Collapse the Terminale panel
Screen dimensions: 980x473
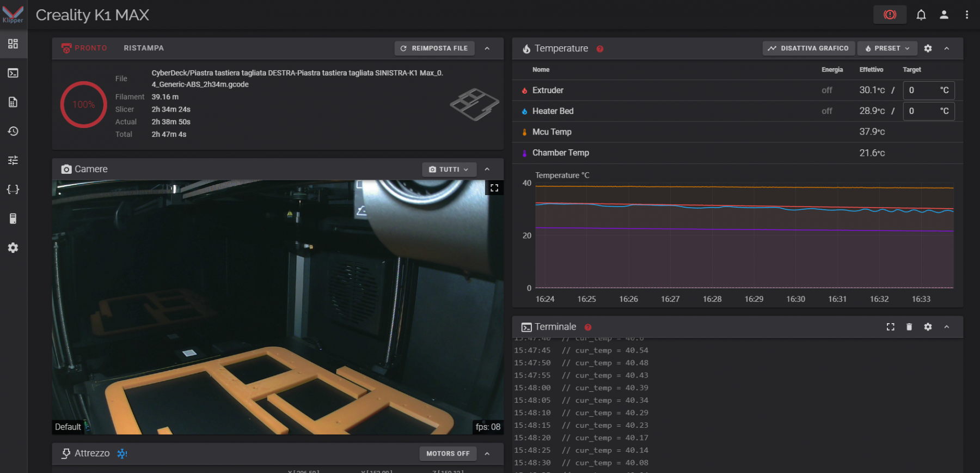coord(947,327)
